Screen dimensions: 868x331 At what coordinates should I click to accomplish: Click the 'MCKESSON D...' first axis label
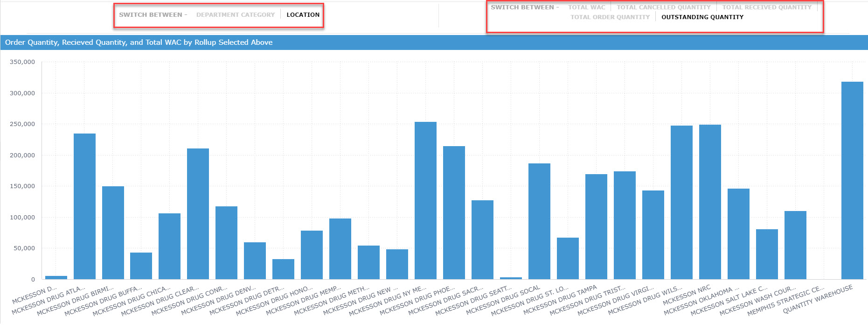[35, 295]
